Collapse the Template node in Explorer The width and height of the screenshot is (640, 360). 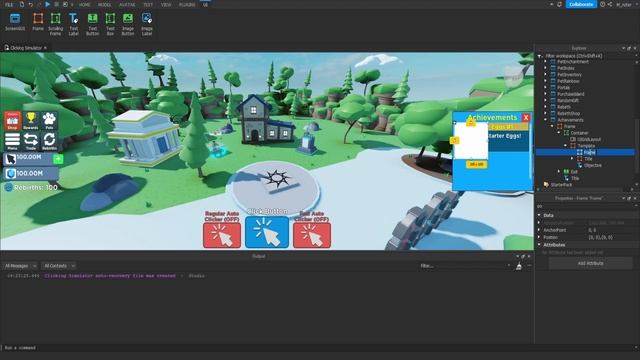coord(566,146)
